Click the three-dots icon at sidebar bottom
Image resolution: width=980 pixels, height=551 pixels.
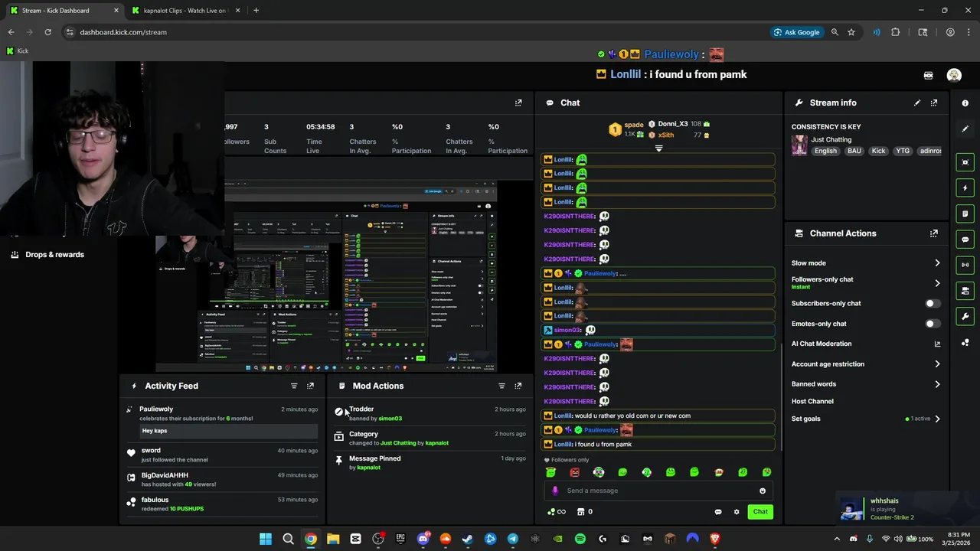[x=965, y=343]
